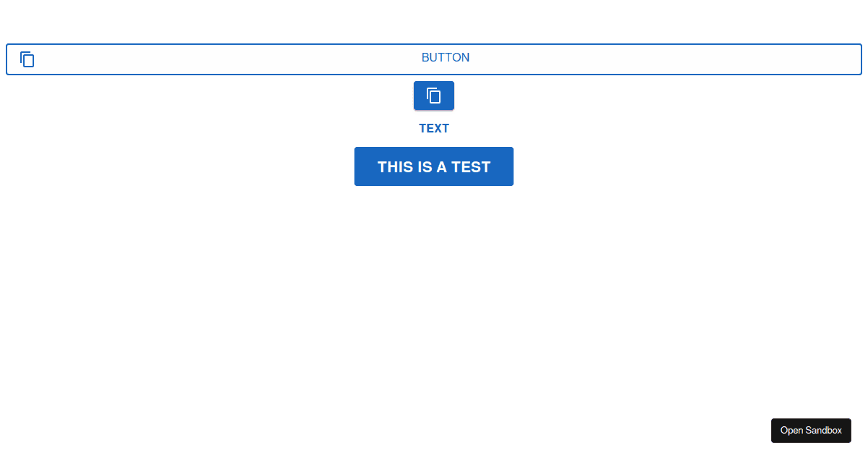Click the THIS IS A TEST button

point(434,166)
